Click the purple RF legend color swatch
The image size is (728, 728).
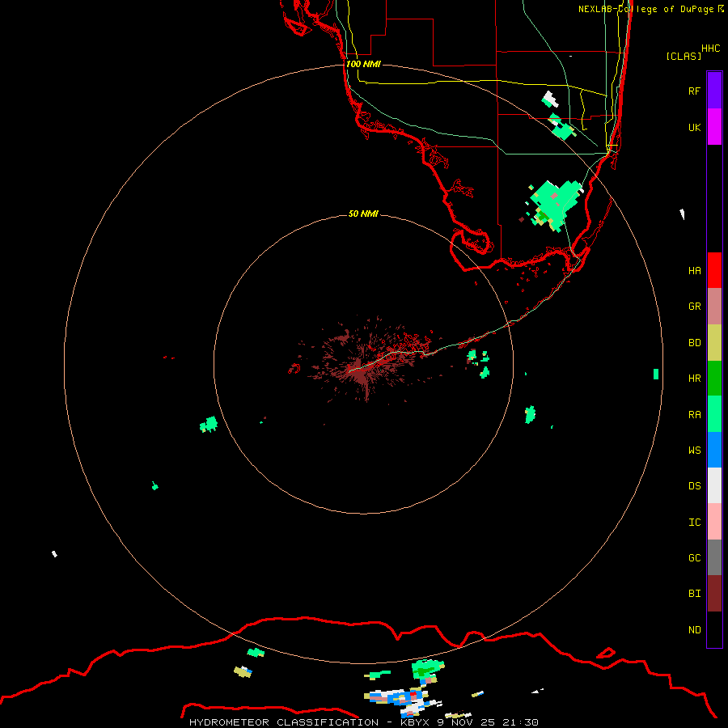tap(714, 91)
